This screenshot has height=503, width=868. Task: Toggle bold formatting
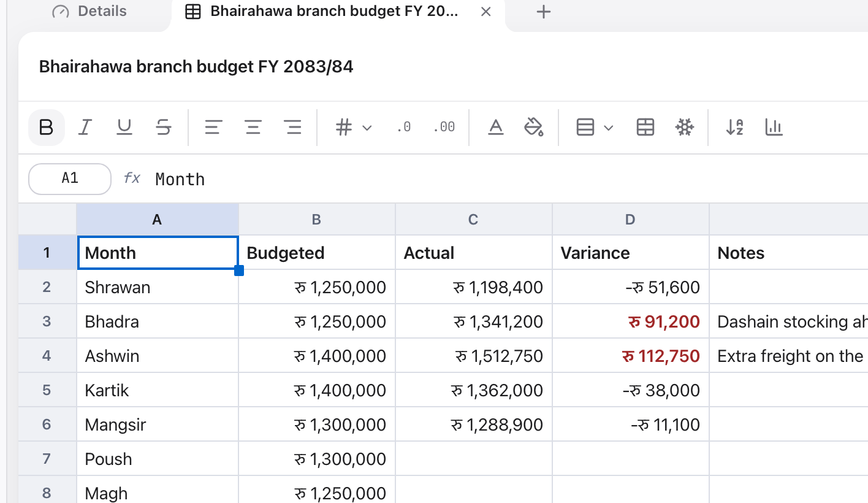tap(47, 128)
